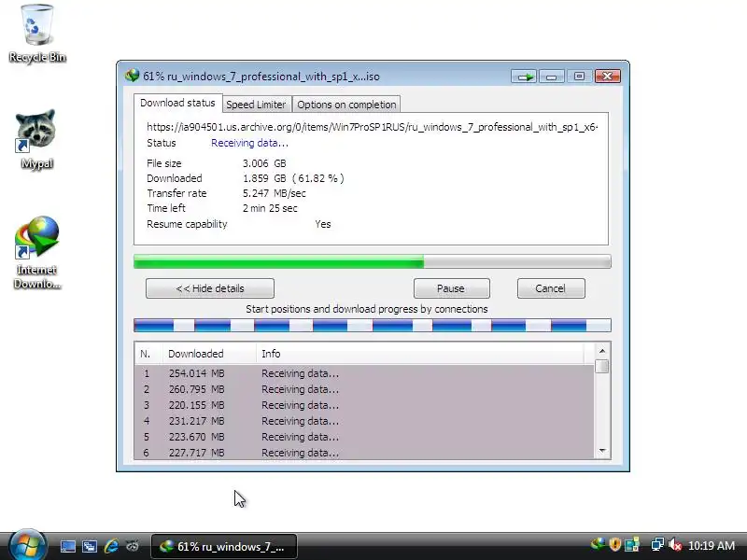Click the green arrow title bar button
Screen dimensions: 747x560
[525, 77]
